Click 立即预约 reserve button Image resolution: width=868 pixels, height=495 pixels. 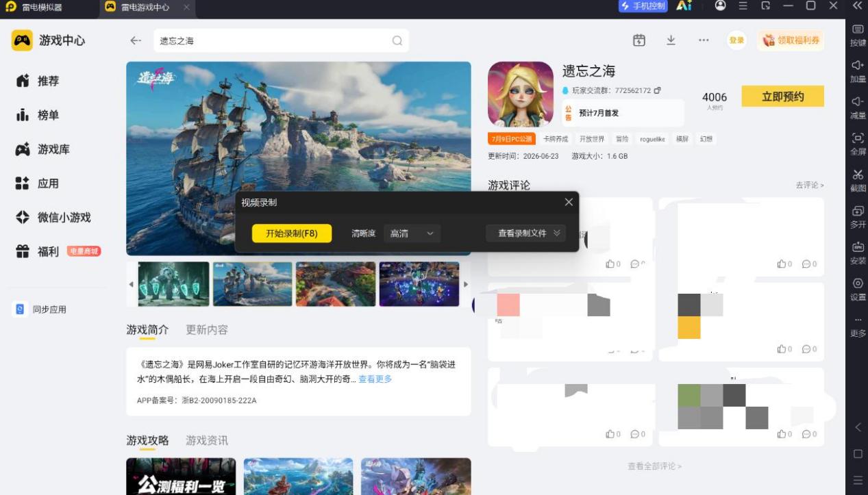(782, 97)
